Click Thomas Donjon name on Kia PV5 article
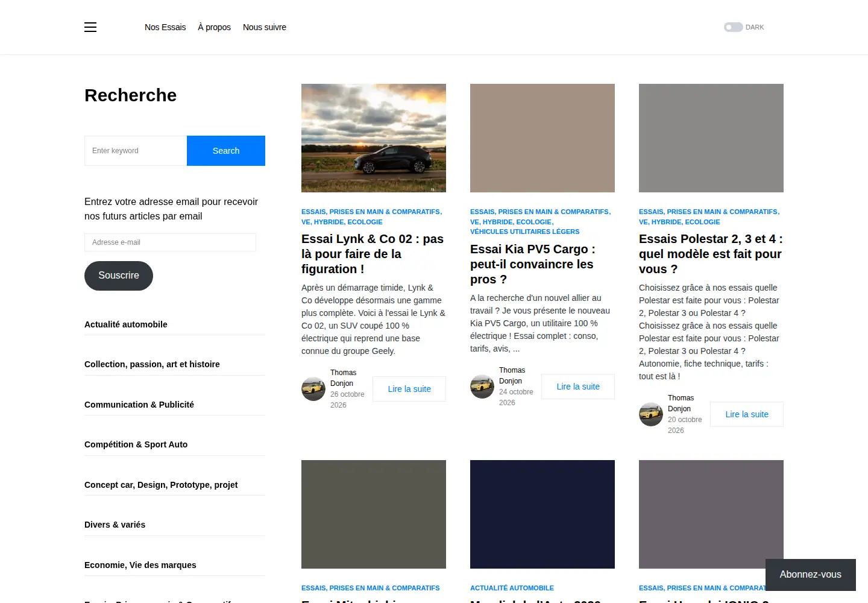The image size is (868, 603). pyautogui.click(x=512, y=376)
